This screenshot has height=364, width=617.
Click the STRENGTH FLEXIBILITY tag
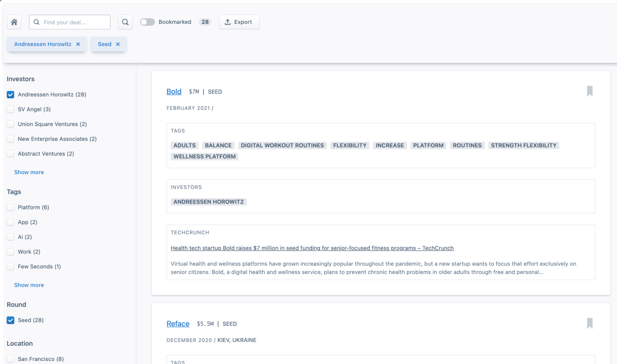(x=524, y=145)
